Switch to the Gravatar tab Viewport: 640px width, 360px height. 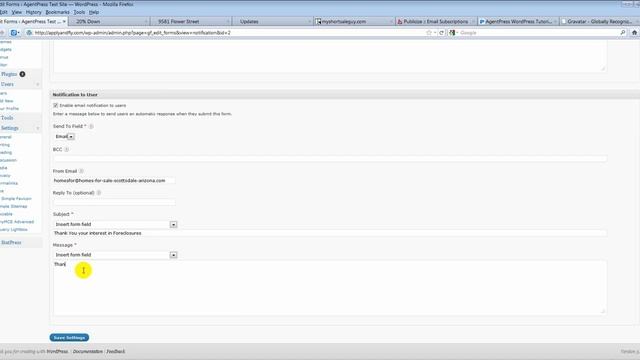coord(599,21)
